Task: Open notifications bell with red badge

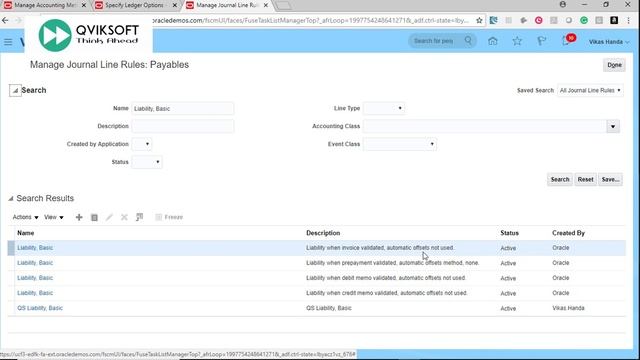Action: pyautogui.click(x=567, y=40)
